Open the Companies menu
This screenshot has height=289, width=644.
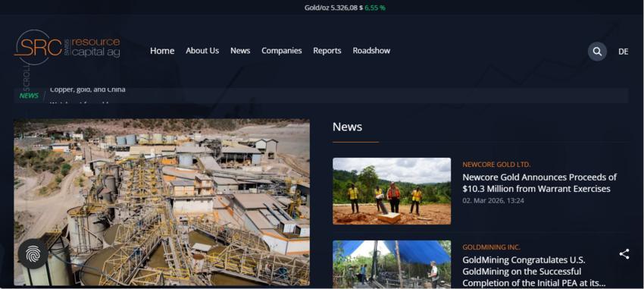(282, 51)
